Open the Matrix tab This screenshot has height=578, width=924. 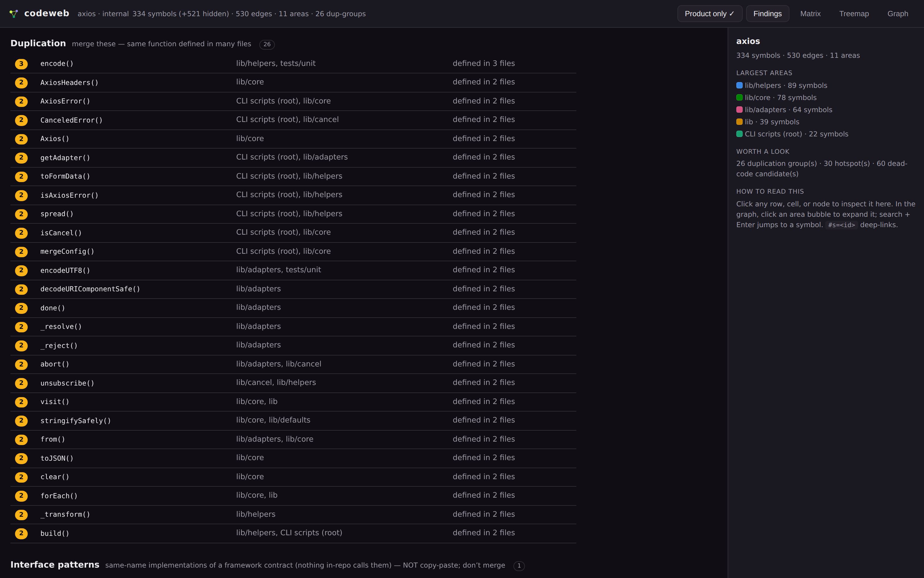810,14
